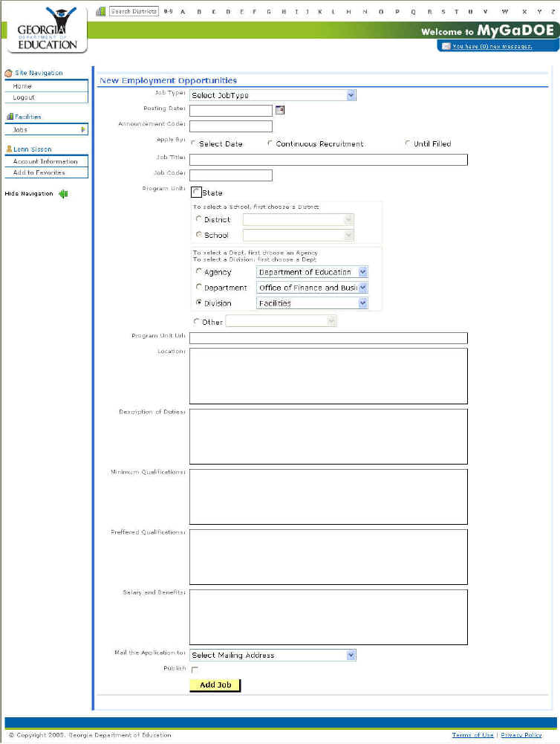
Task: Click the Description of Duties text area
Action: 328,436
